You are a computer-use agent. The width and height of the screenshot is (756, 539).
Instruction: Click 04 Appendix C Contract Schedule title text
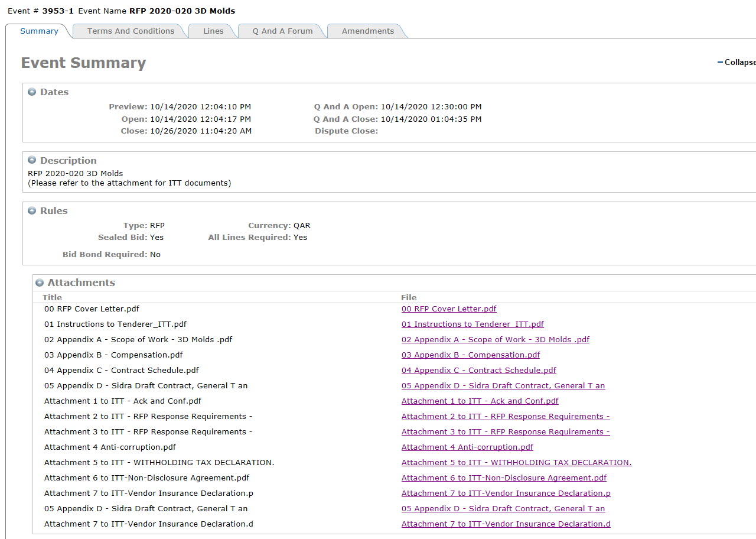click(x=122, y=370)
